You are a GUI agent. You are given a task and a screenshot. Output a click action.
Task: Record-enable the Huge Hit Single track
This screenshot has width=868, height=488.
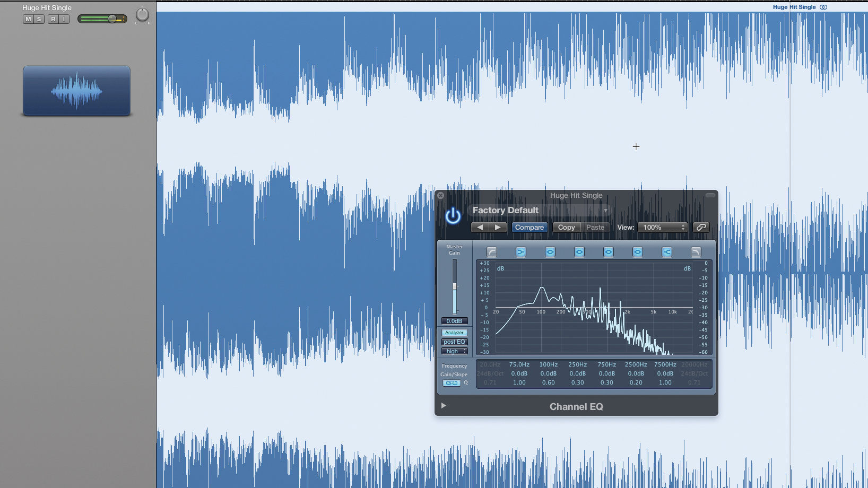coord(53,19)
